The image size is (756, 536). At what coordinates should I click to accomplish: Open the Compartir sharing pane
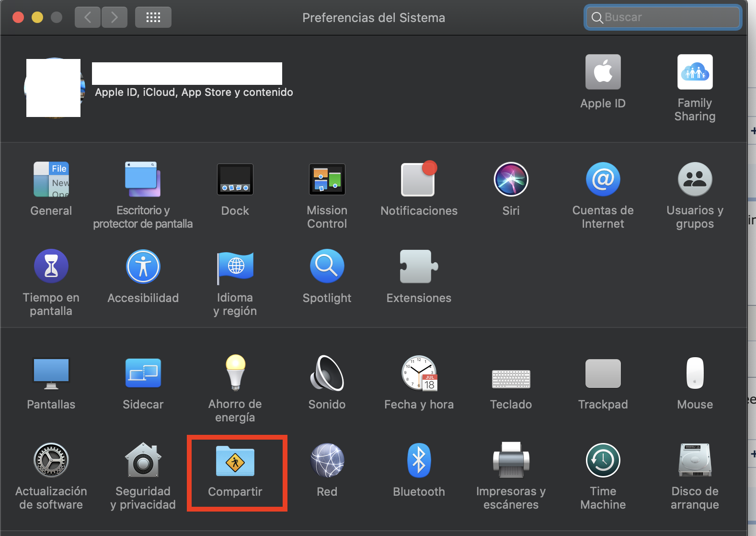[x=235, y=461]
